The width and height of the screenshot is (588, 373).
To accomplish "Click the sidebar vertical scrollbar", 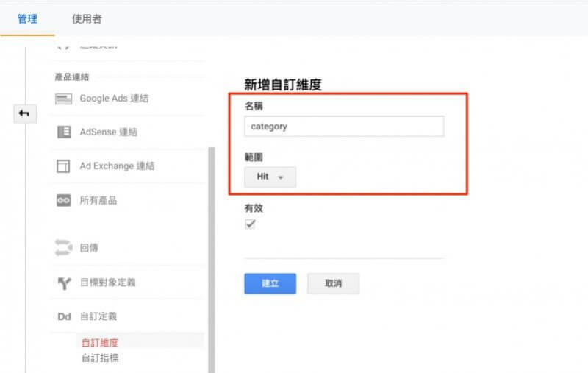I will coord(212,260).
